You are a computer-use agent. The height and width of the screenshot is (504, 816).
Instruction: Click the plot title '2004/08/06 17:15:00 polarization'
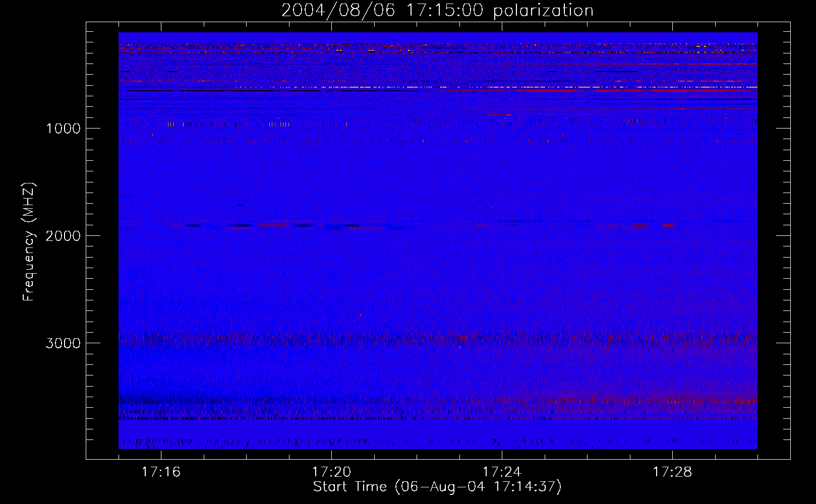[x=437, y=10]
